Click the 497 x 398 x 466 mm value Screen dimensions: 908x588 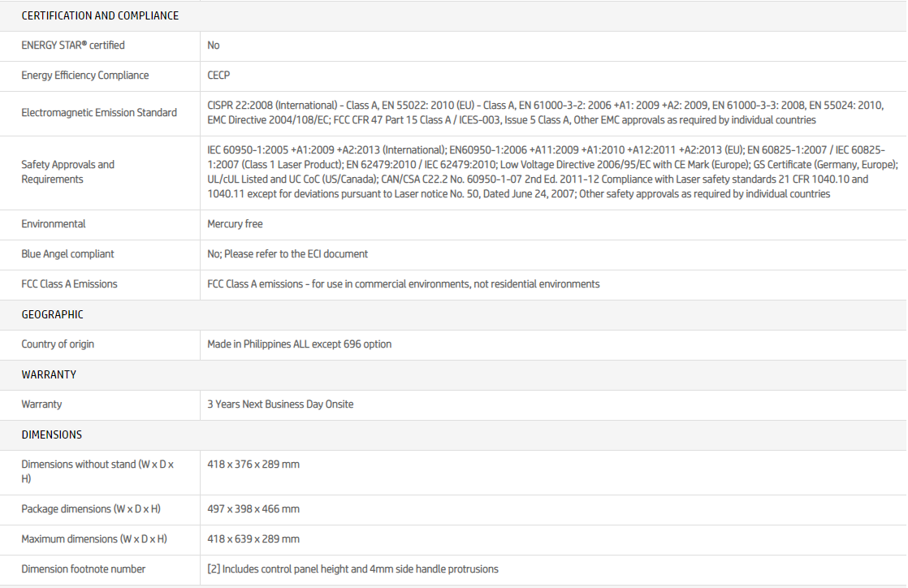tap(253, 509)
